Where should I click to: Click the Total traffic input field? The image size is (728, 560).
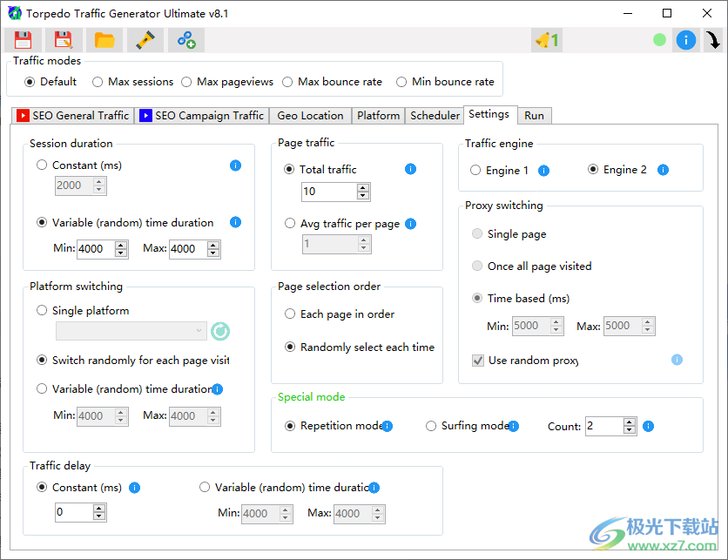pyautogui.click(x=329, y=192)
